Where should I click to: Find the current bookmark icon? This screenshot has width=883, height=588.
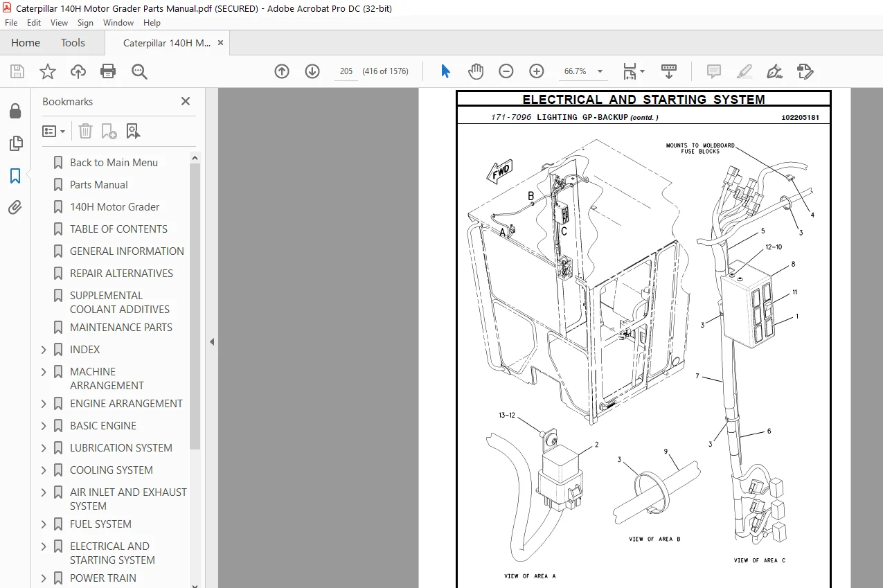pyautogui.click(x=133, y=131)
